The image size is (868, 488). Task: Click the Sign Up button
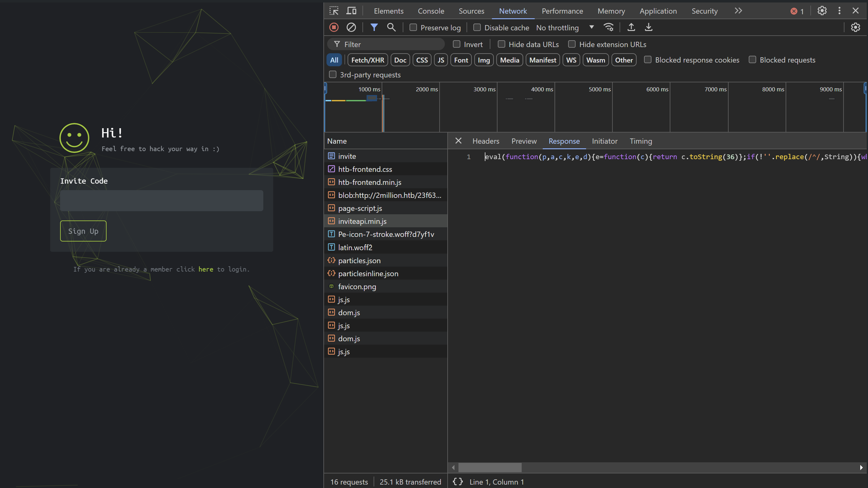coord(83,231)
